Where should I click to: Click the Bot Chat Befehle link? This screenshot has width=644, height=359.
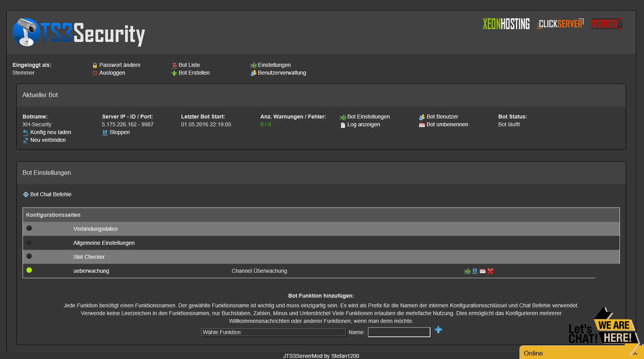pyautogui.click(x=51, y=194)
